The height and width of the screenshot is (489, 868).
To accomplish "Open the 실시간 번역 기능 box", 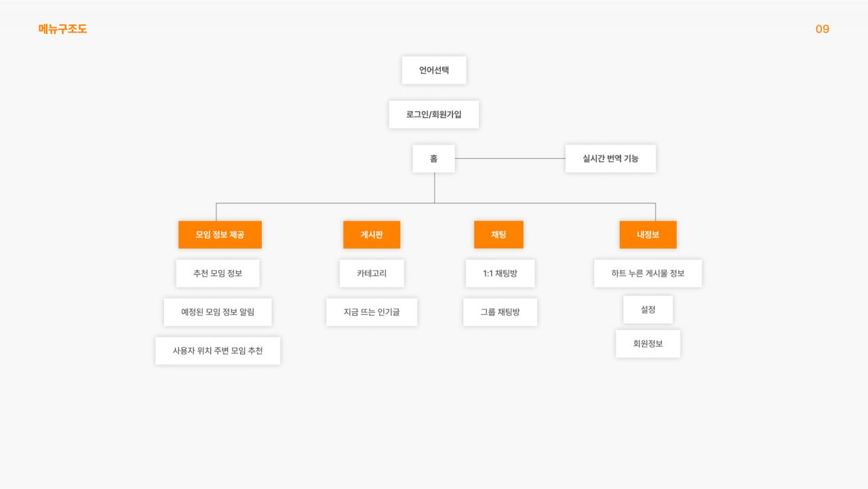I will click(x=610, y=159).
